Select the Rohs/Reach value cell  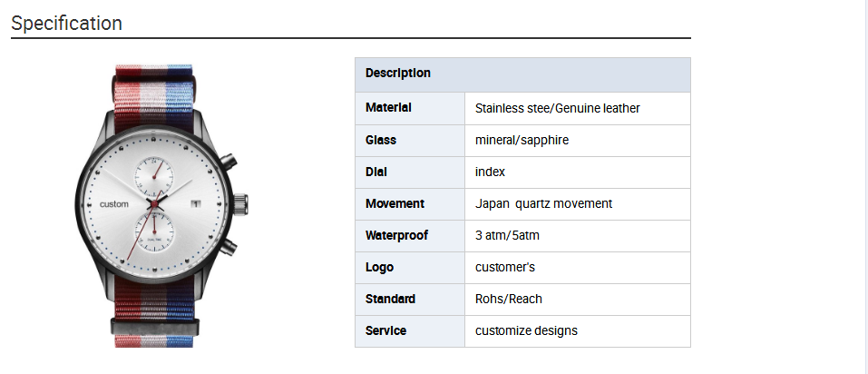point(578,300)
